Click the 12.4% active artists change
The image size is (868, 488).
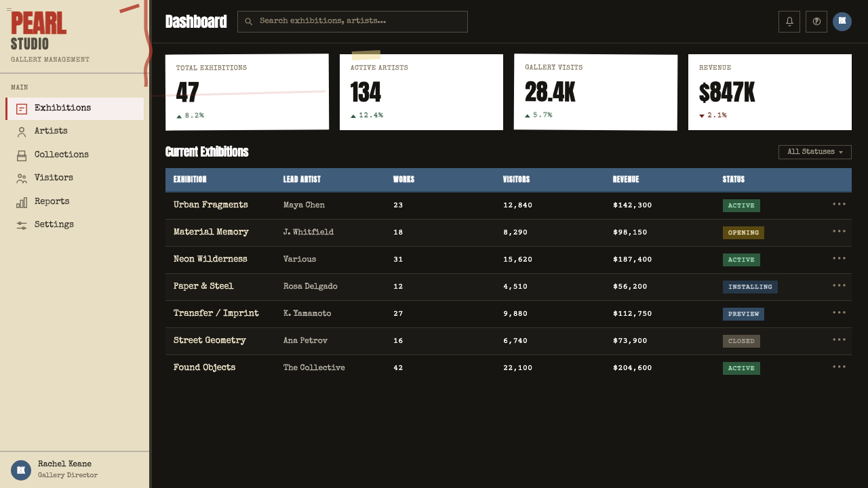click(x=367, y=115)
